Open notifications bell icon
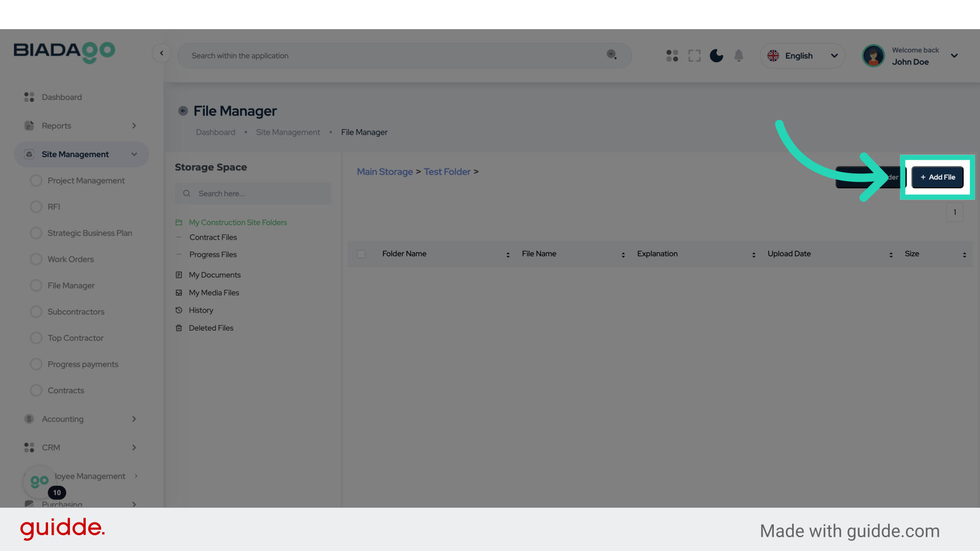 (739, 56)
